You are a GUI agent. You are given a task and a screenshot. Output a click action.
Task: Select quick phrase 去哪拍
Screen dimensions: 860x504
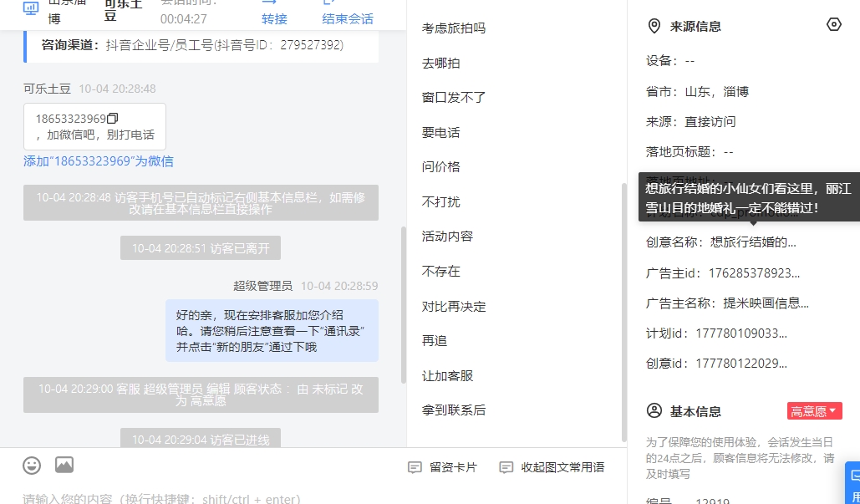click(441, 63)
